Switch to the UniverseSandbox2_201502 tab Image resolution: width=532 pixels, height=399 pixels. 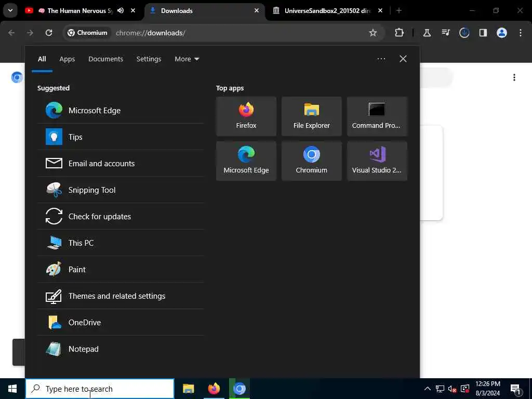pyautogui.click(x=327, y=11)
